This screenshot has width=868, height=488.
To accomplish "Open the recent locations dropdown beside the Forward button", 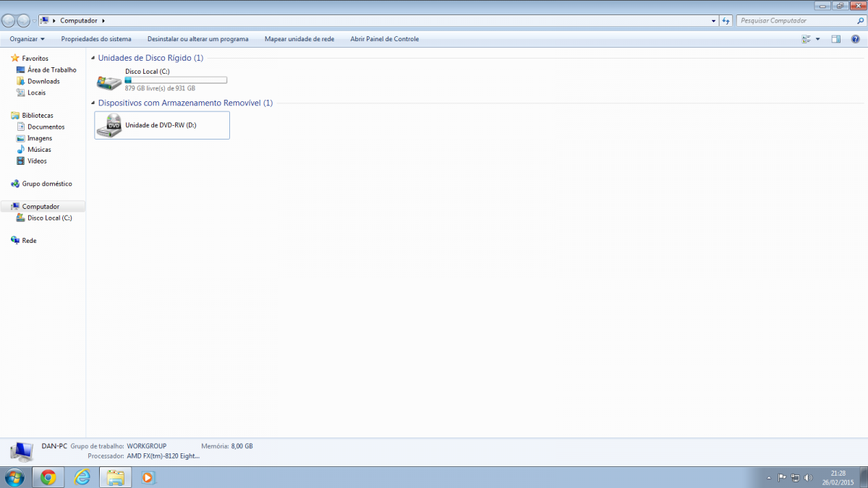I will (34, 21).
